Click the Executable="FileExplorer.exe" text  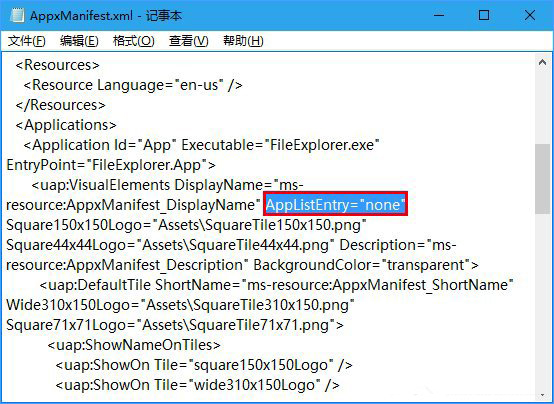(280, 145)
